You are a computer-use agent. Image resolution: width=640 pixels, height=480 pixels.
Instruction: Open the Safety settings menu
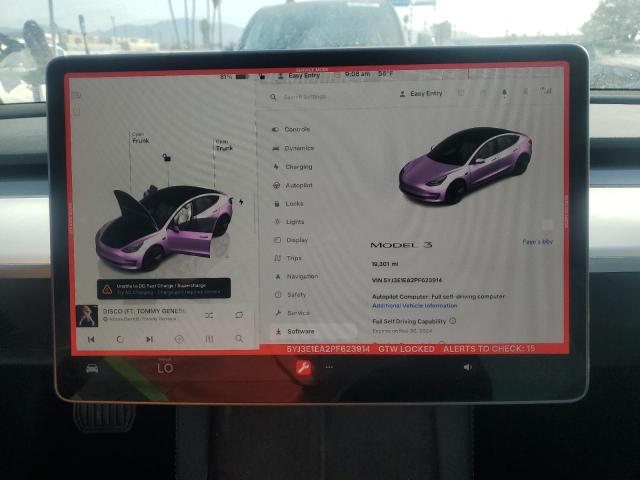coord(291,294)
